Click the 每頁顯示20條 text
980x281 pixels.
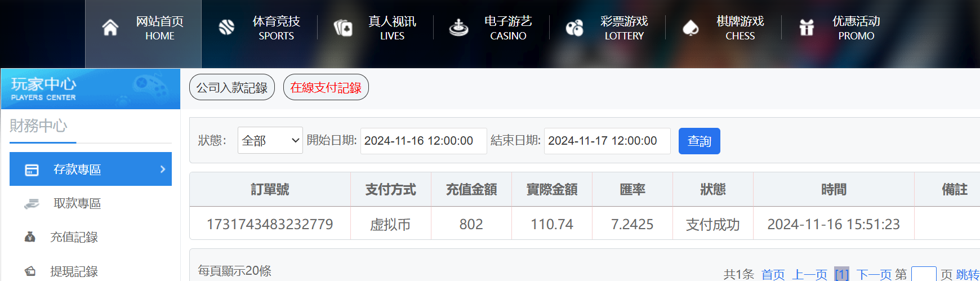click(235, 271)
